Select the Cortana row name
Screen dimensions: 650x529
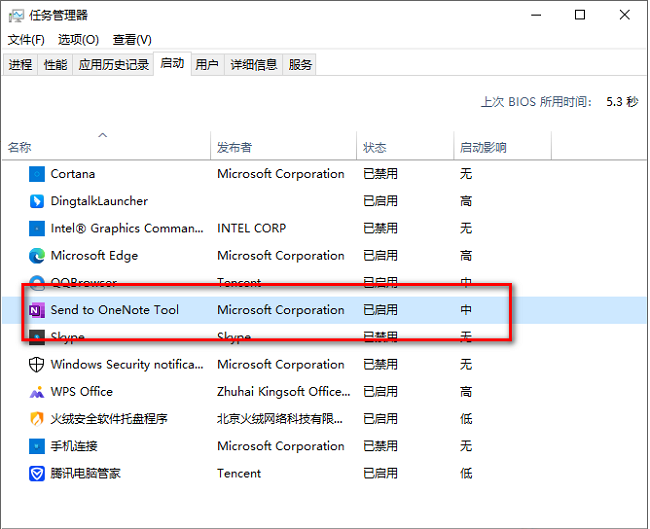73,174
